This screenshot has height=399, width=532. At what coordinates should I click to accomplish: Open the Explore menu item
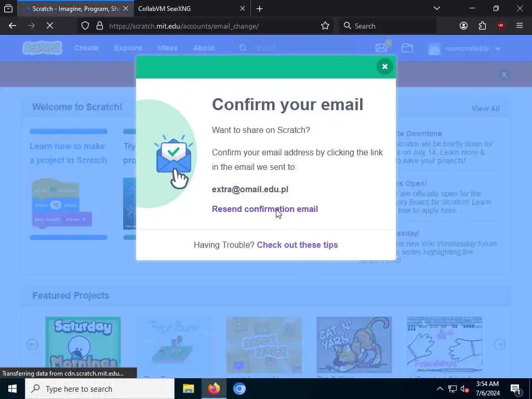pos(128,48)
